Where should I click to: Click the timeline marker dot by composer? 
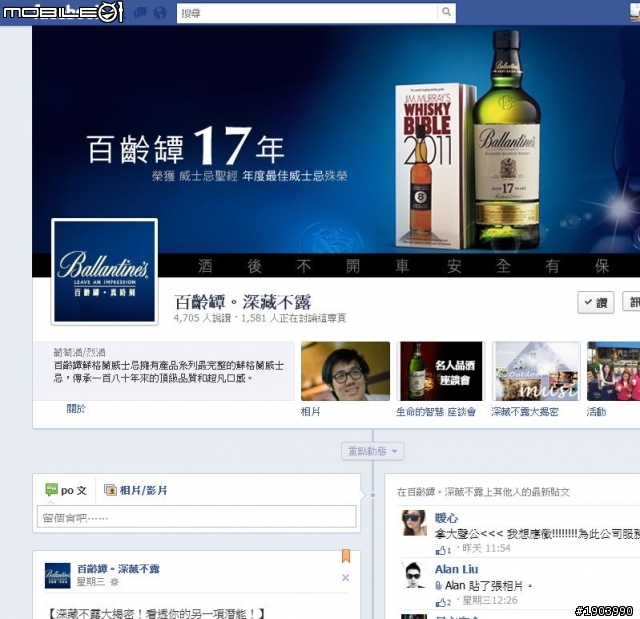(373, 495)
